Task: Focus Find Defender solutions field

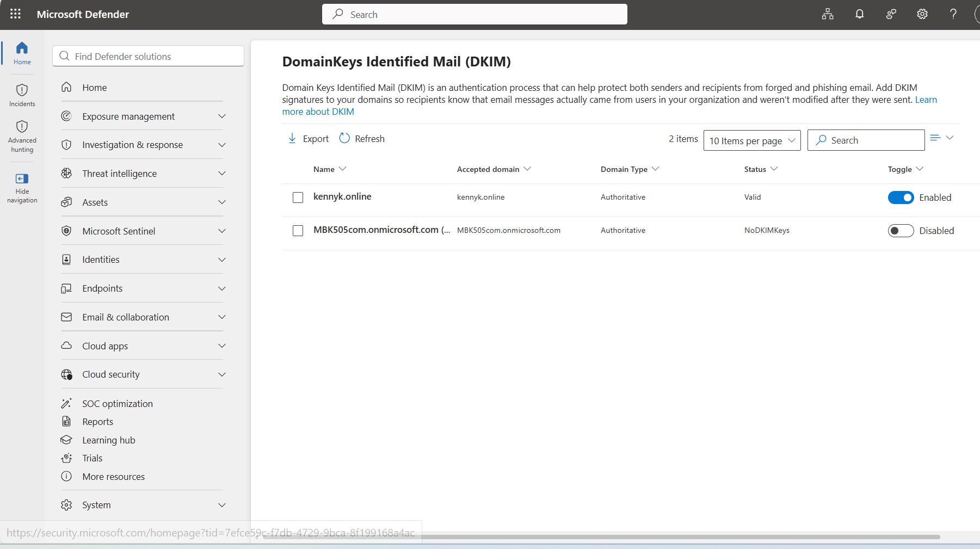Action: [148, 56]
